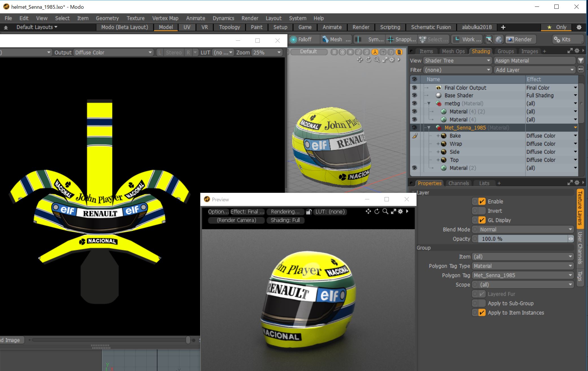This screenshot has width=588, height=371.
Task: Click the image viewer bottom slider handle
Action: tap(188, 340)
